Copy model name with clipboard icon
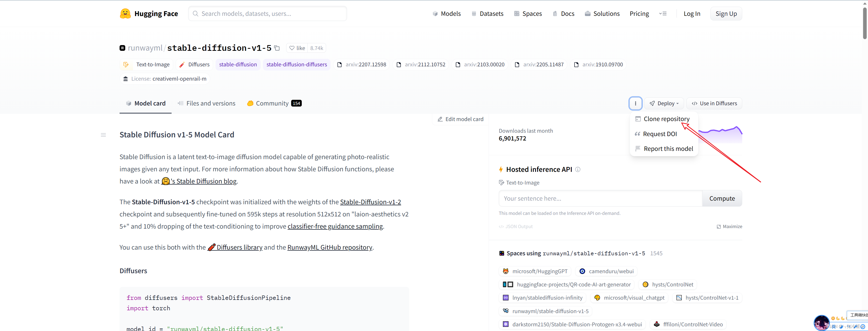 click(277, 48)
